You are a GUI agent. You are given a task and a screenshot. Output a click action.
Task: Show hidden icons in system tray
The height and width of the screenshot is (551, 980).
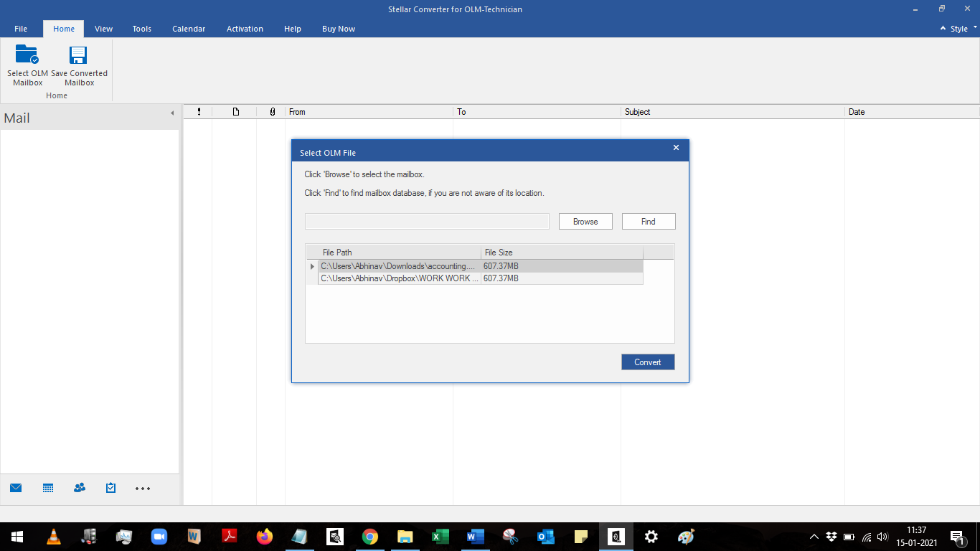tap(814, 536)
